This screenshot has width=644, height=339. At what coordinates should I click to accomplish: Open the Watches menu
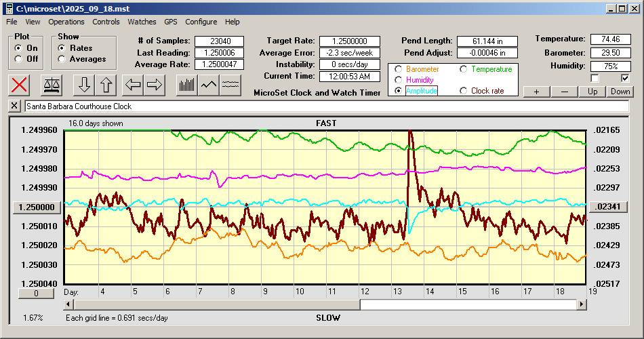click(142, 22)
